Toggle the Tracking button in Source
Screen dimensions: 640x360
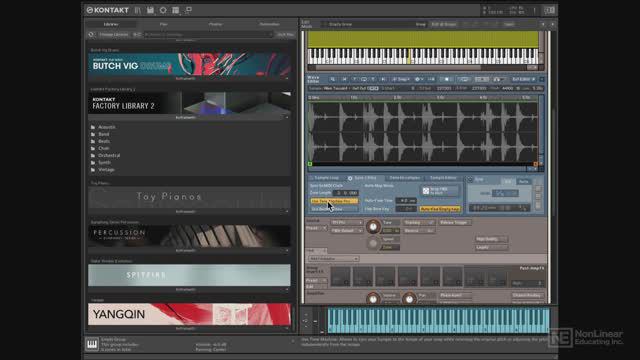(x=419, y=222)
